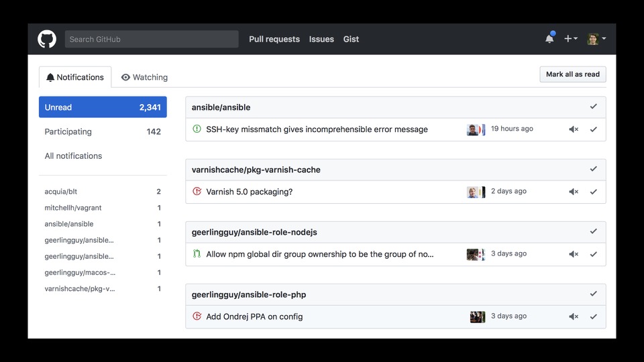Switch to the Notifications tab
This screenshot has width=644, height=362.
click(75, 77)
